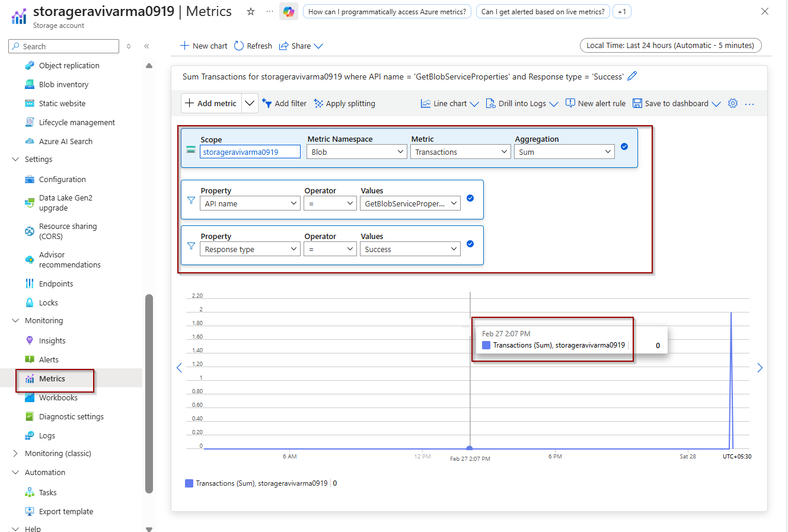This screenshot has width=788, height=532.
Task: Click the checkmark on API name filter
Action: coord(470,198)
